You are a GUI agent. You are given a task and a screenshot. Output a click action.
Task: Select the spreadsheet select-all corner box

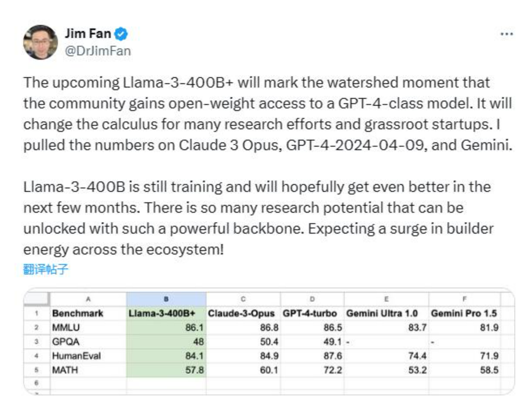(x=37, y=299)
